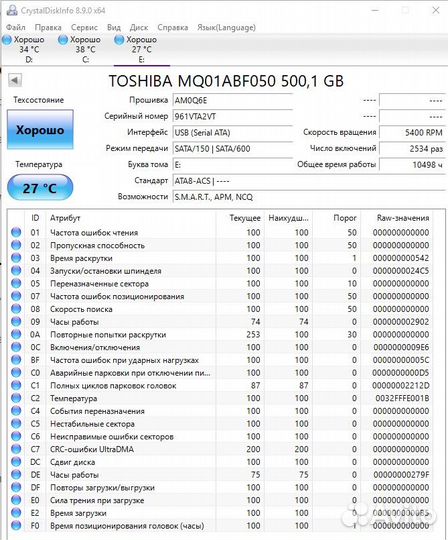Open the Диск menu

pos(139,28)
